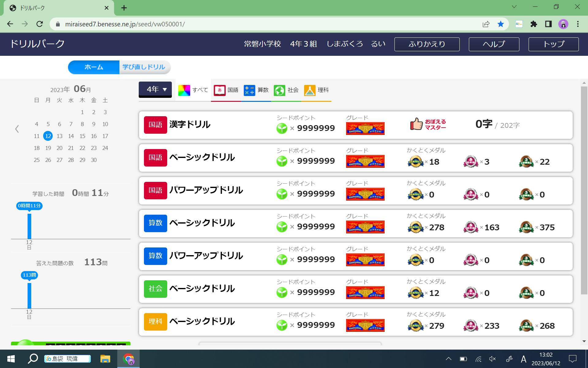This screenshot has width=588, height=368.
Task: Click the おぼえるマスター thumbs-up icon
Action: [416, 124]
